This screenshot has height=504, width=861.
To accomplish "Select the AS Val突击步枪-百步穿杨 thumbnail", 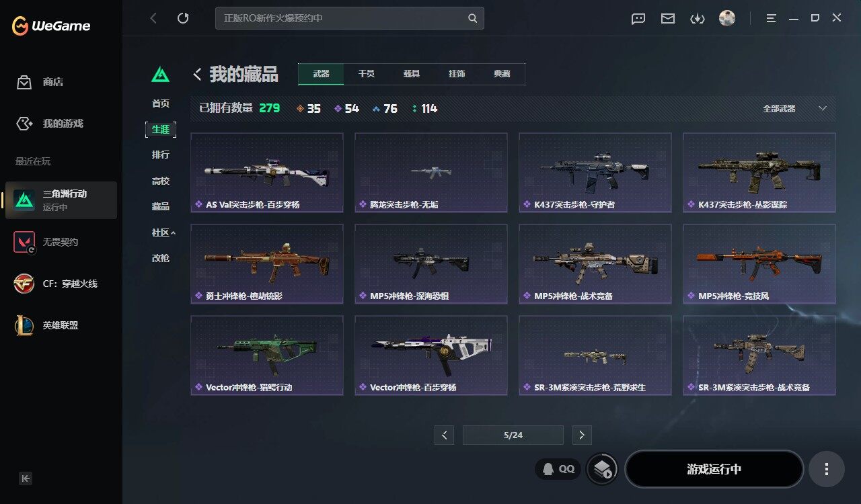I will pos(267,172).
